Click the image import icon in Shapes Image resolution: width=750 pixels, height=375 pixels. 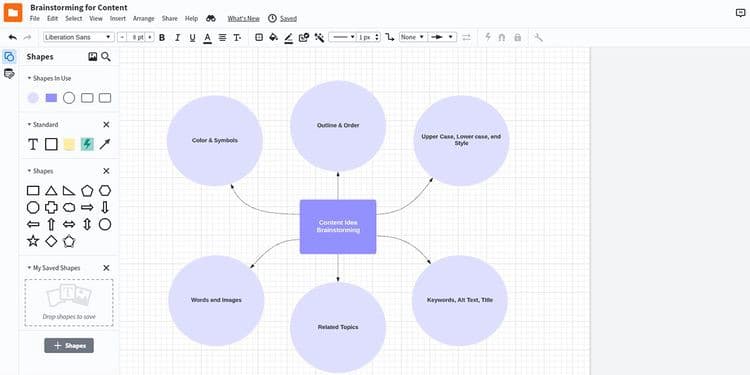coord(93,57)
